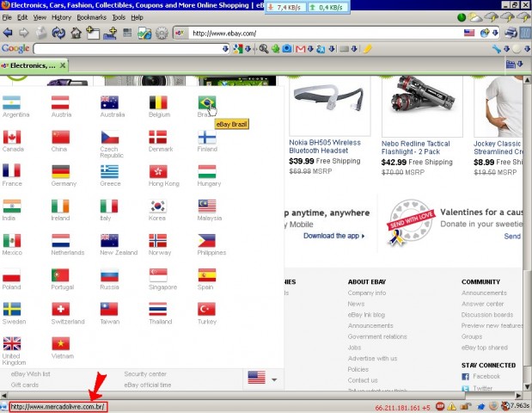The width and height of the screenshot is (532, 413).
Task: Choose the Hong Kong flag
Action: coord(158,171)
